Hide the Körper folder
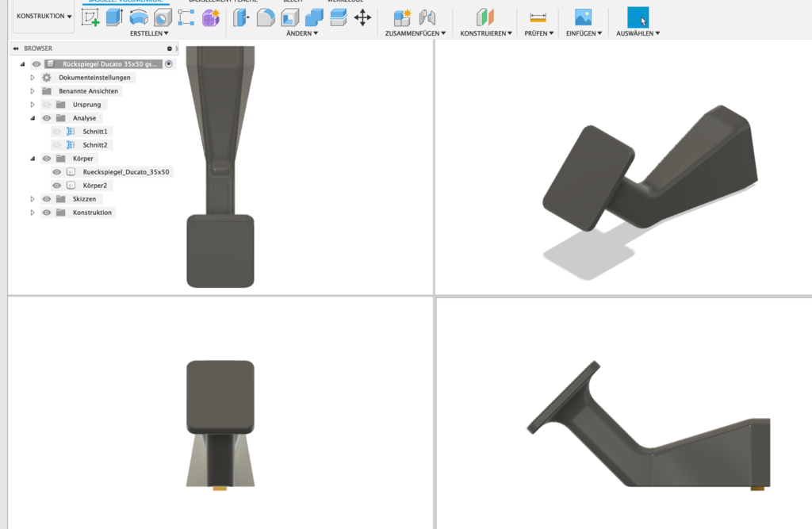Viewport: 812px width, 529px height. (47, 159)
